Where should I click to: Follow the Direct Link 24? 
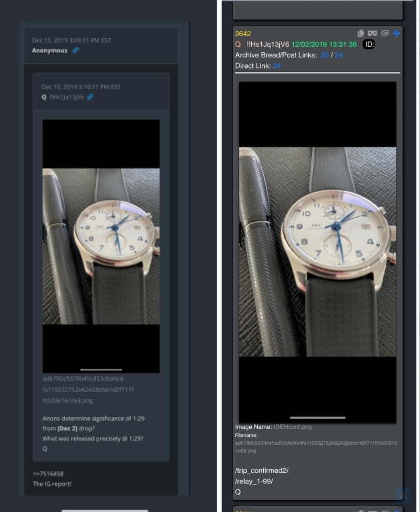tap(277, 66)
